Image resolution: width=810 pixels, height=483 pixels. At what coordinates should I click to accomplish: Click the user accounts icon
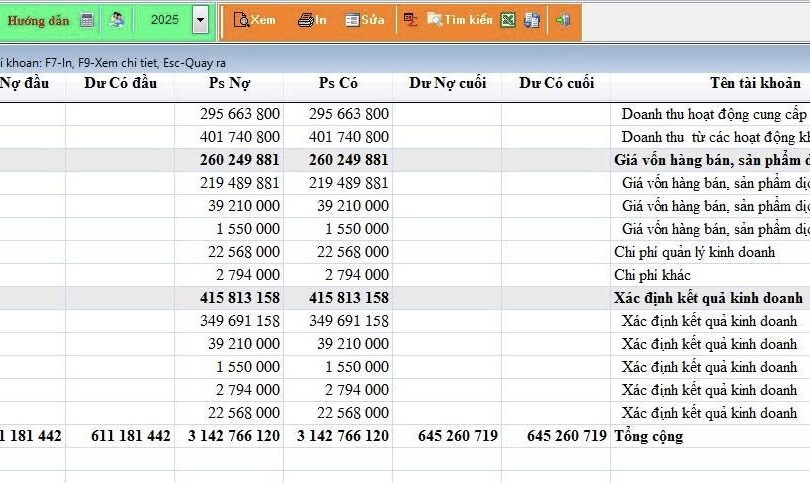point(117,20)
